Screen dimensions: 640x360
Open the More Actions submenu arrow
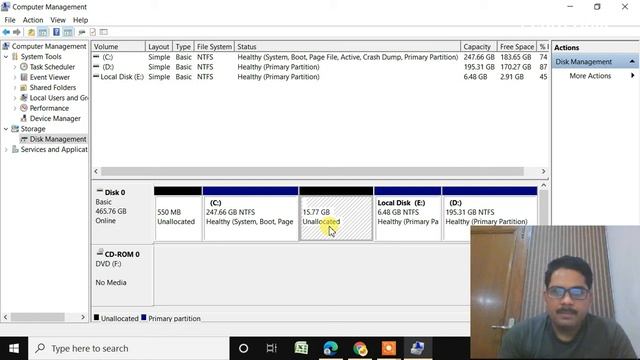pyautogui.click(x=632, y=76)
